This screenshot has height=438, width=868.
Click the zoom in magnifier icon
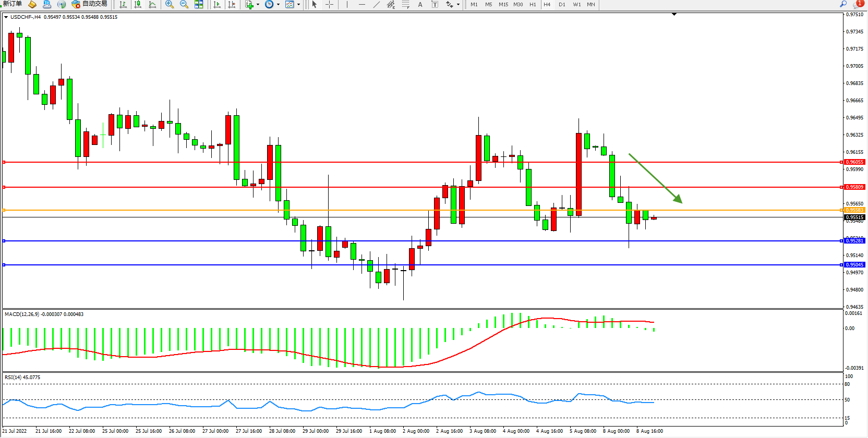coord(169,5)
